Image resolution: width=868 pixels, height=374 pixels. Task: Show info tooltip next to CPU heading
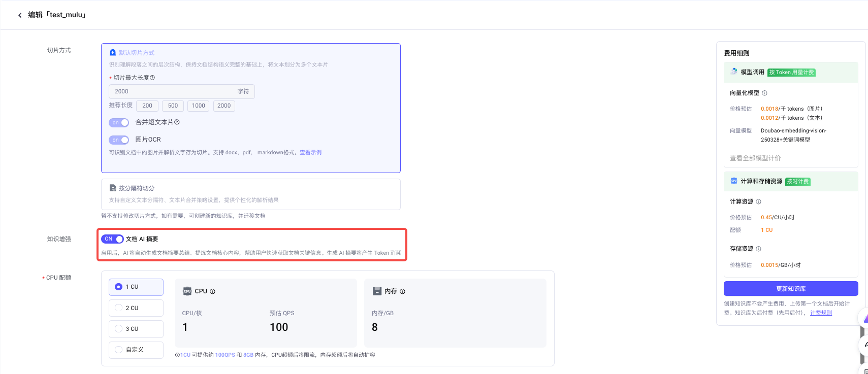click(212, 291)
